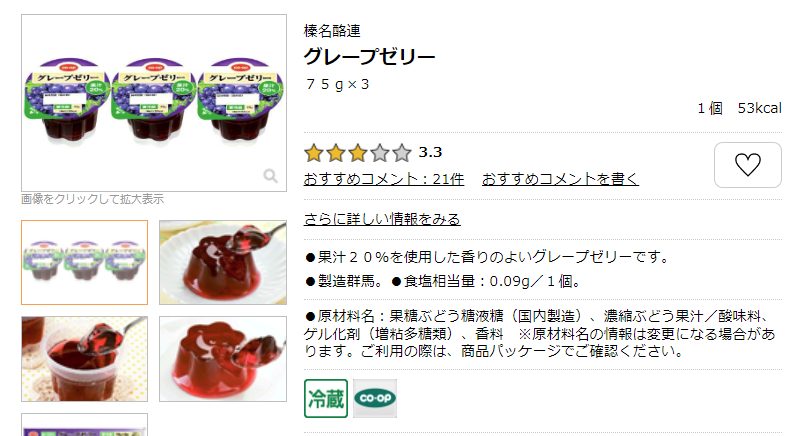Click the fourth gray rating star
805x436 pixels.
pos(380,153)
